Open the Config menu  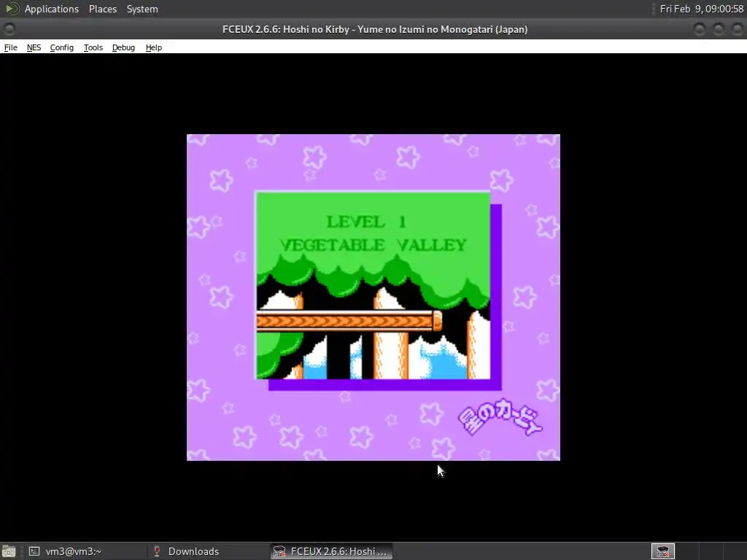62,47
